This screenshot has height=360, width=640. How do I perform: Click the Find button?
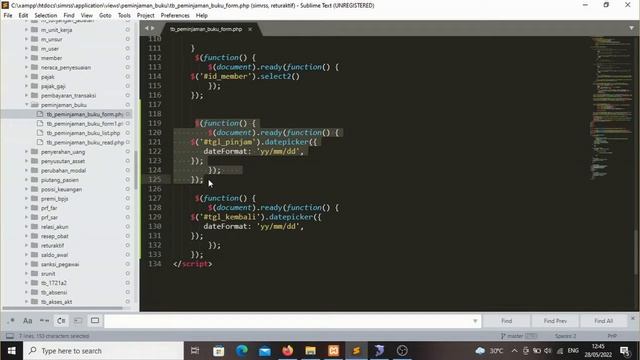tap(507, 321)
